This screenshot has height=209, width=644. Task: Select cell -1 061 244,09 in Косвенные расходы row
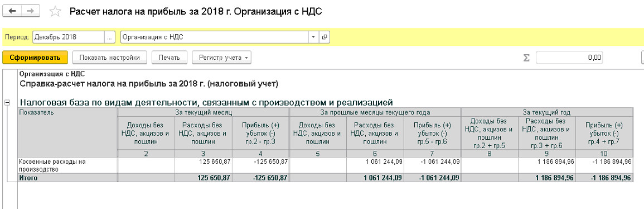pos(433,165)
